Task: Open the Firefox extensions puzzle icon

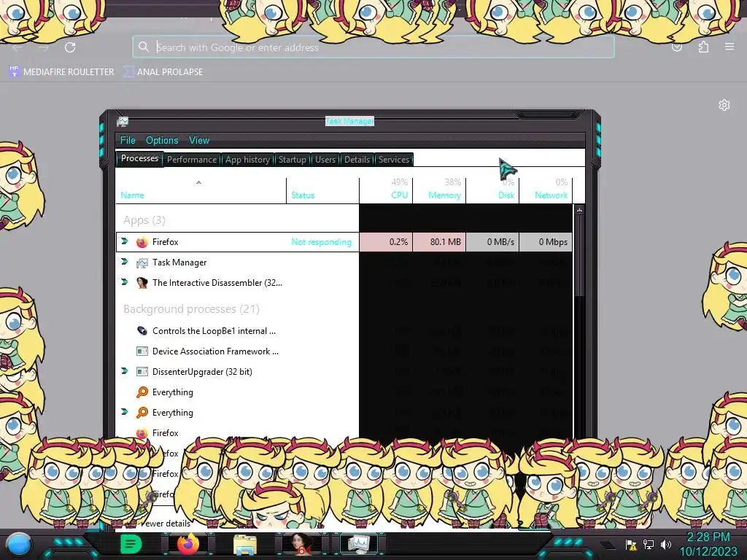Action: coord(703,47)
